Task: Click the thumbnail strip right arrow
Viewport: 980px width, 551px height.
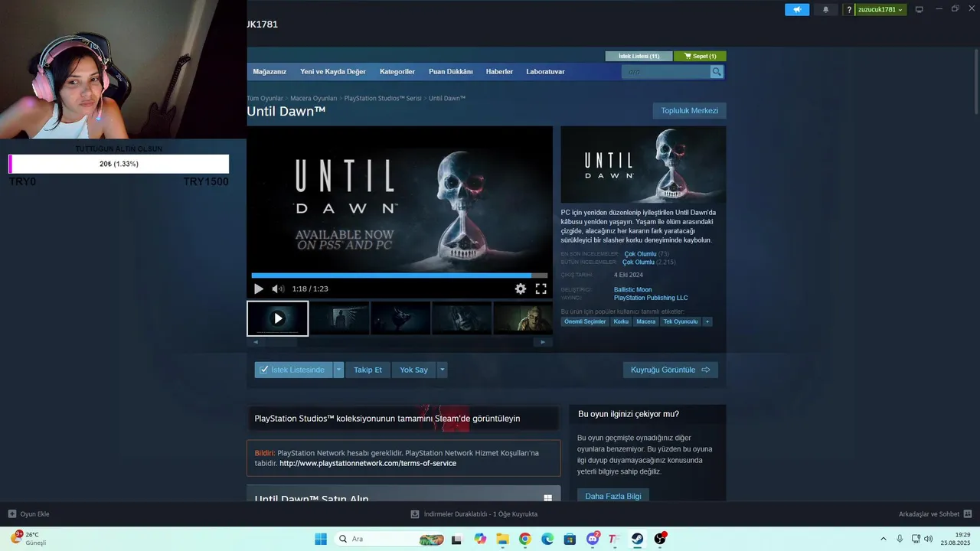Action: point(543,342)
